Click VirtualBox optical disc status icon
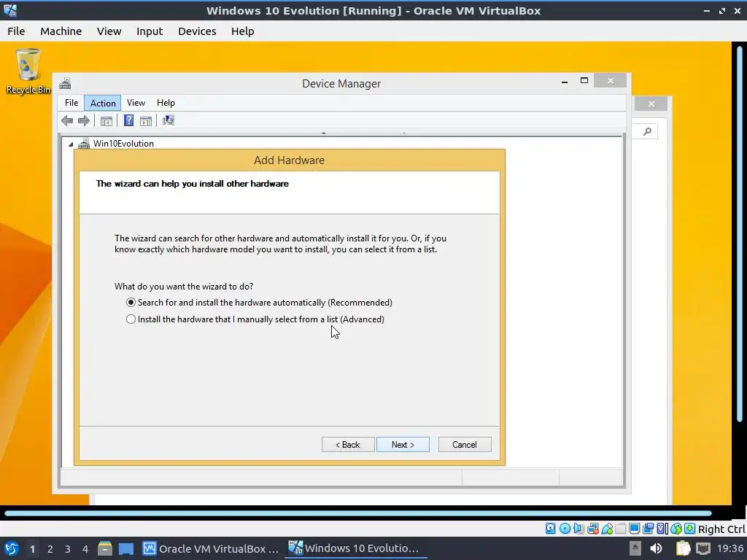Screen dimensions: 747x560 [565, 529]
